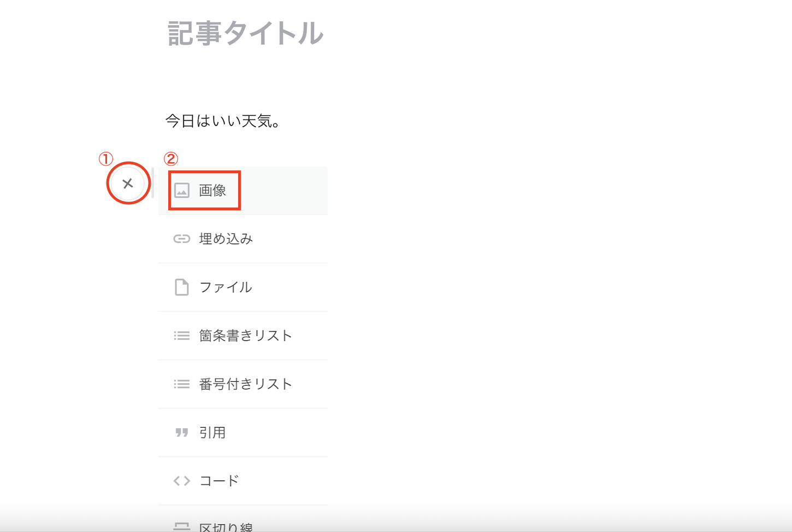This screenshot has width=792, height=532.
Task: Choose the 引用 option
Action: (243, 433)
